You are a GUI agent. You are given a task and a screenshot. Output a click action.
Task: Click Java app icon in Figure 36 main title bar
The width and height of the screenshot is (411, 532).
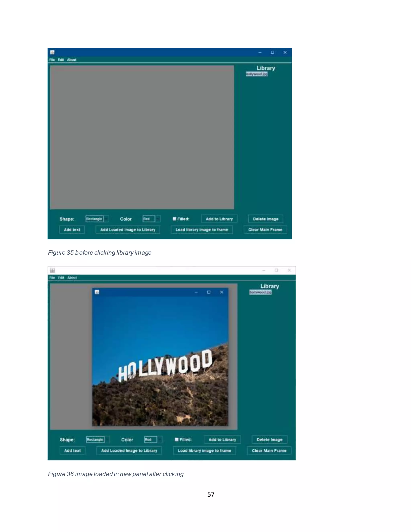pyautogui.click(x=52, y=270)
